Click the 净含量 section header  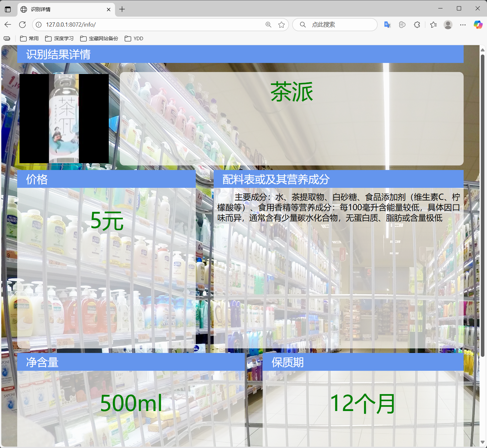131,362
